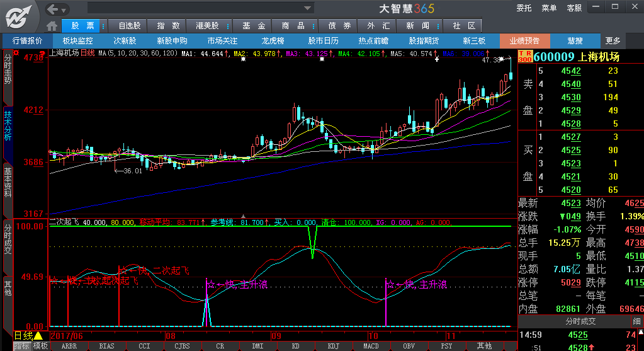Switch indicator to MACD

point(371,346)
